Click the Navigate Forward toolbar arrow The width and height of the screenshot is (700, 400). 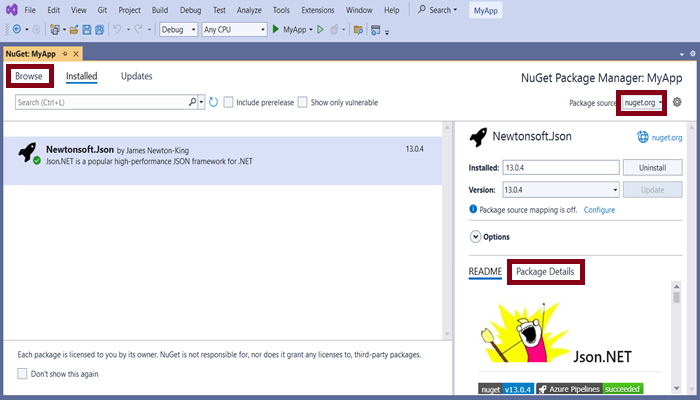pyautogui.click(x=36, y=29)
